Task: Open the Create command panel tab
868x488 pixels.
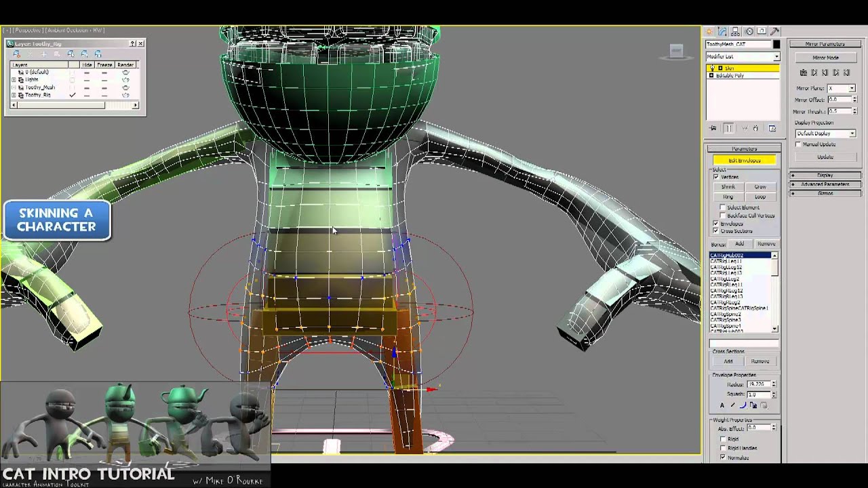Action: (x=709, y=31)
